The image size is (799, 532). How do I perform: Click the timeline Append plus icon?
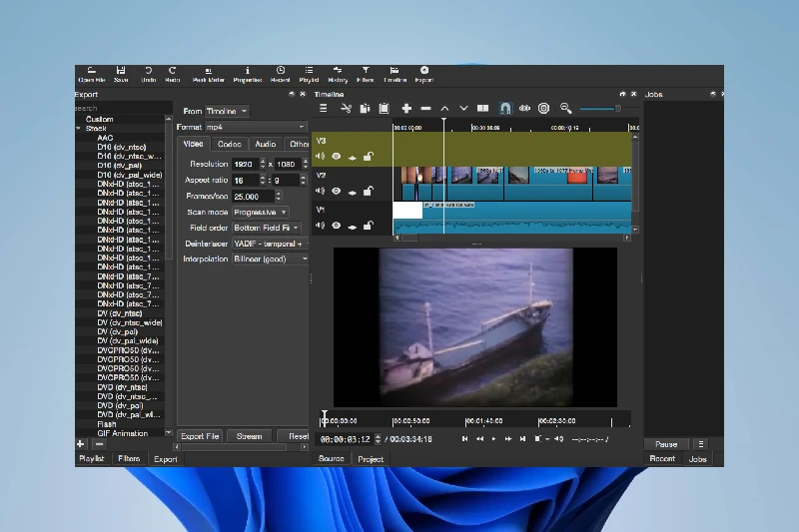[406, 109]
